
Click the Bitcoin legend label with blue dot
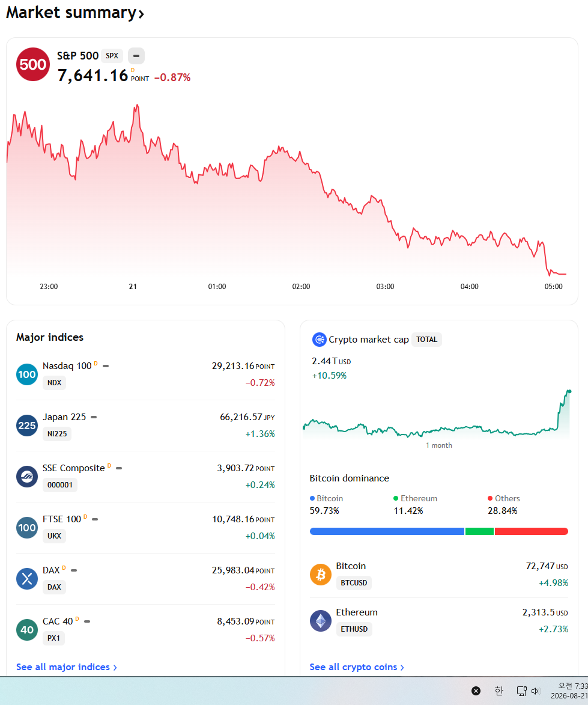(x=327, y=498)
